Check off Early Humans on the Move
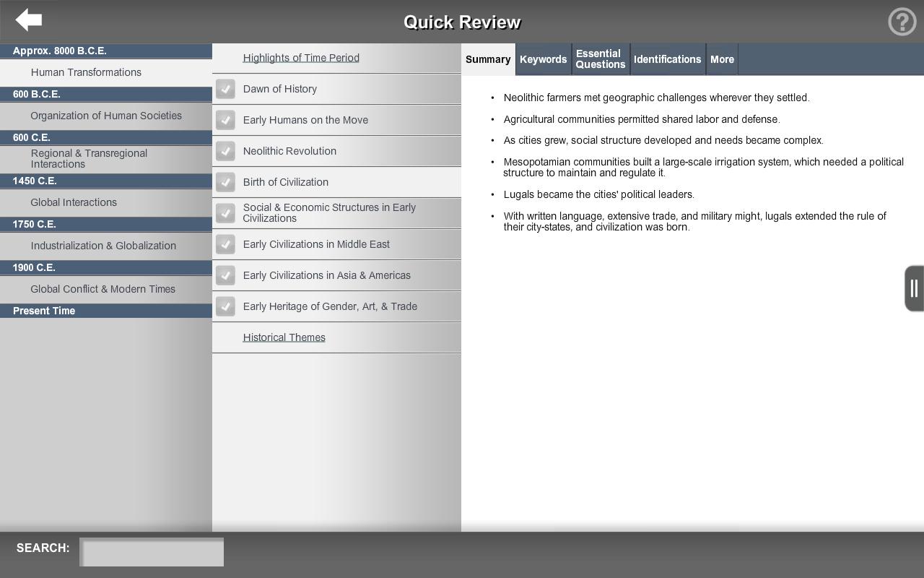924x578 pixels. tap(225, 120)
